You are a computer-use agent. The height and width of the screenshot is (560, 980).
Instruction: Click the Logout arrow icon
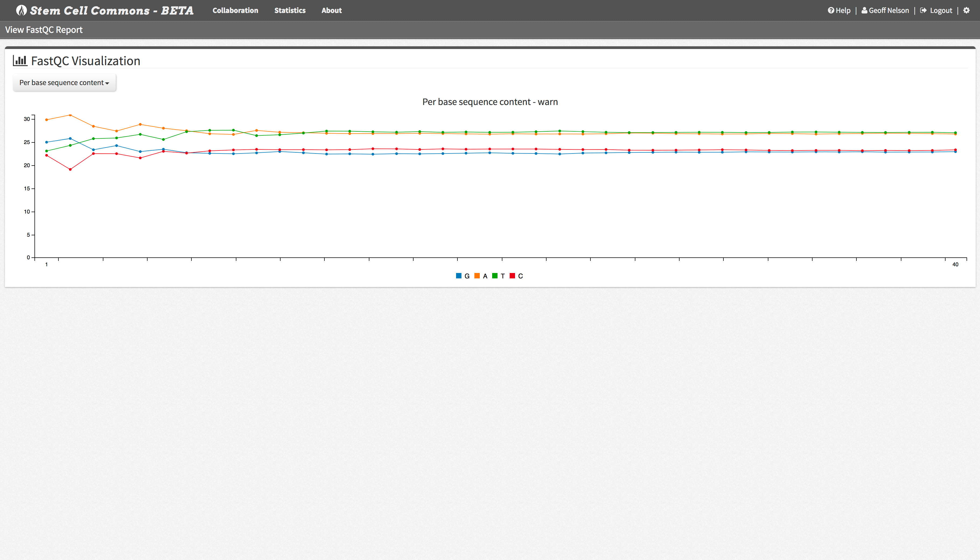(923, 10)
